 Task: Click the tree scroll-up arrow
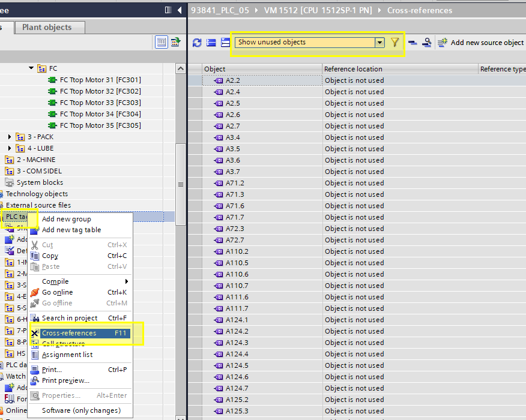[x=181, y=69]
